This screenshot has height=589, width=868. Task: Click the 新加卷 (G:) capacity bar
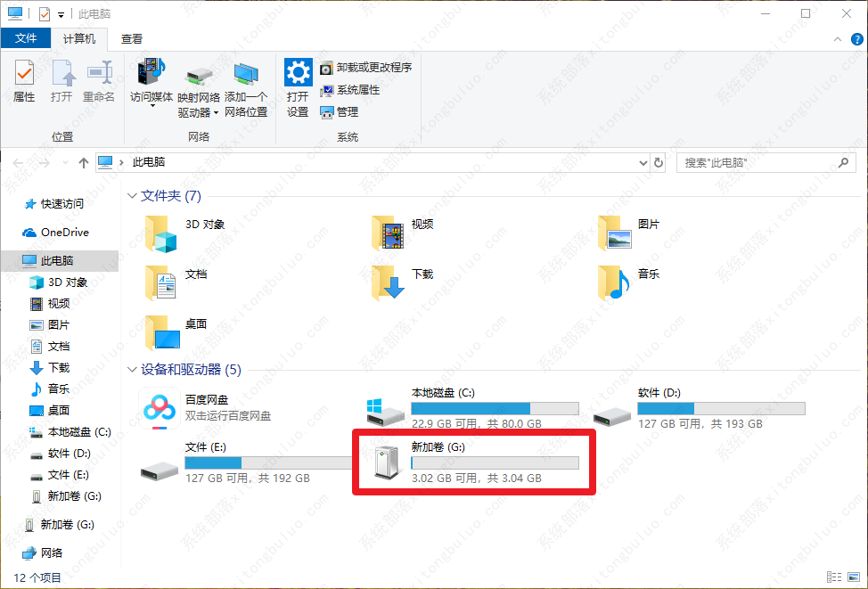(495, 462)
